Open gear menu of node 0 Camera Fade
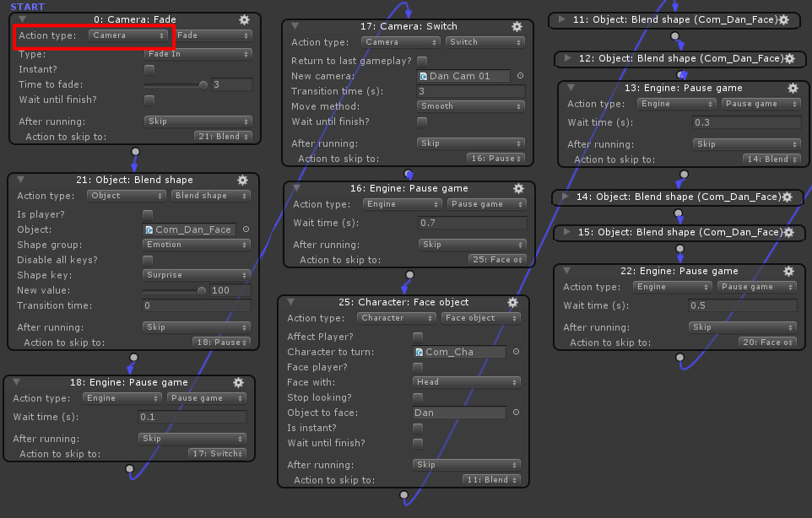Viewport: 812px width, 518px height. [x=245, y=19]
